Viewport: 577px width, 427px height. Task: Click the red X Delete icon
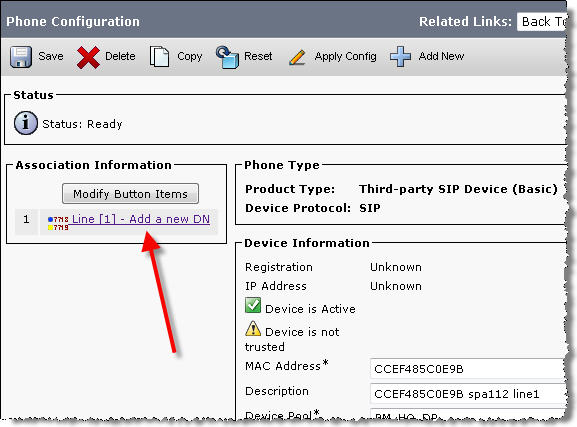88,57
